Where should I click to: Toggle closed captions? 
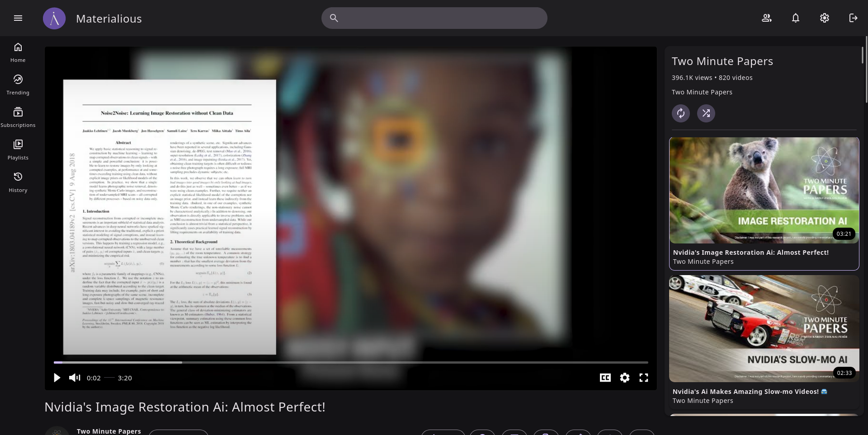click(x=605, y=378)
